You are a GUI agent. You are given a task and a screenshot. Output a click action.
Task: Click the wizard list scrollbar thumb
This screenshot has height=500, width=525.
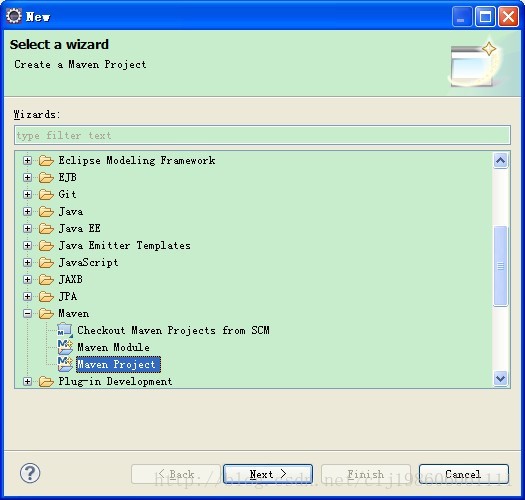click(501, 266)
